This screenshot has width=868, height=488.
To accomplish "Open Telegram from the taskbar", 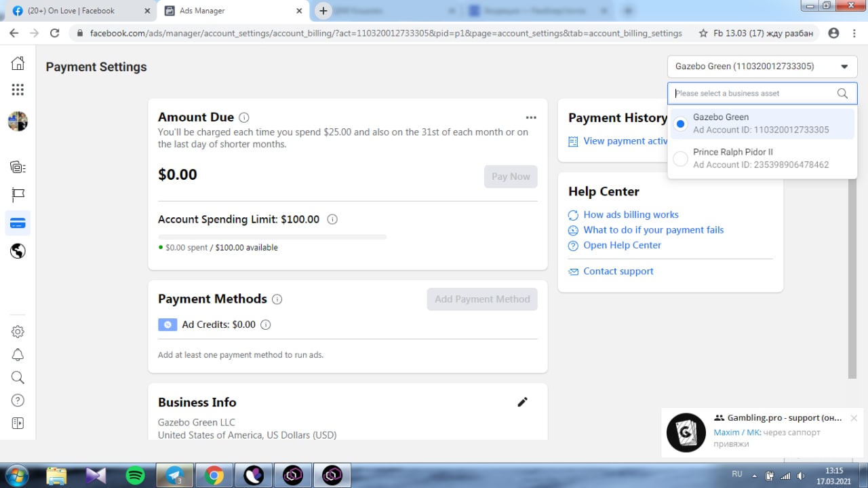I will click(175, 475).
